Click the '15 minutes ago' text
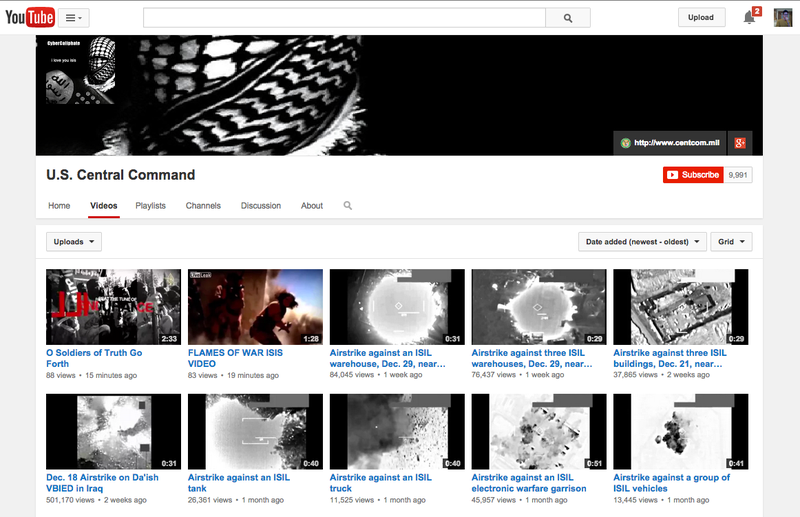Image resolution: width=800 pixels, height=517 pixels. (111, 375)
